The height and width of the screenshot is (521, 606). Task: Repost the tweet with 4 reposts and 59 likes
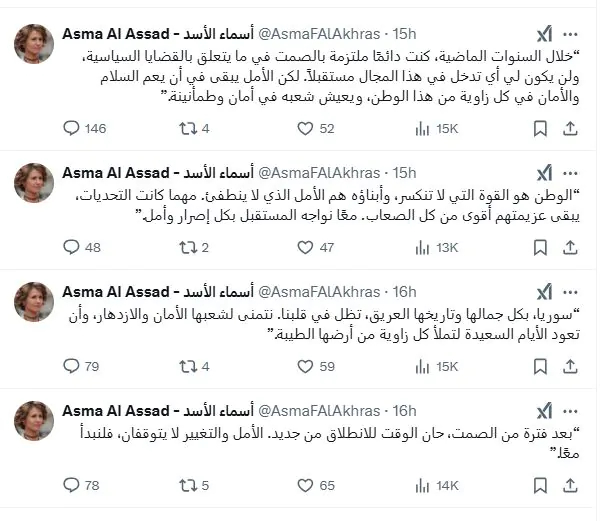pos(187,366)
